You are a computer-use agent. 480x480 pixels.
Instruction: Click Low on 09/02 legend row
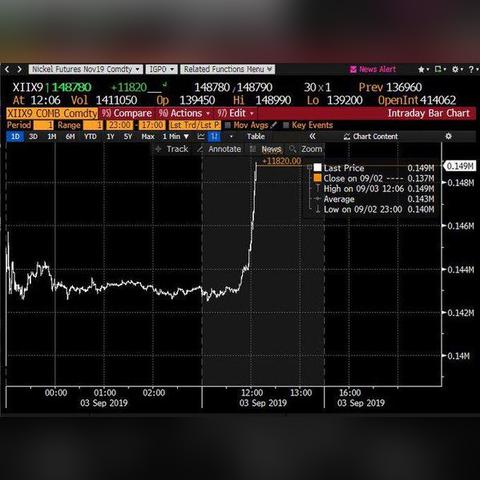coord(374,209)
